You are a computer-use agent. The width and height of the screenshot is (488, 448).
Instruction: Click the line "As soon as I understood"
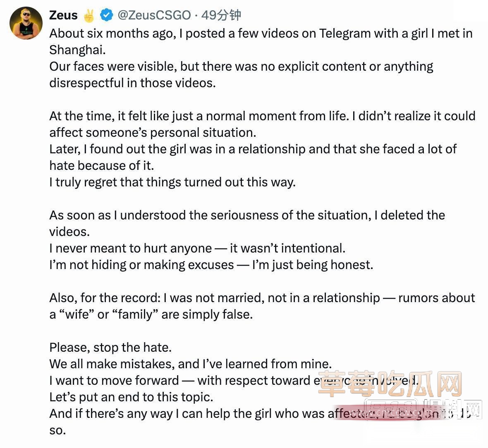click(247, 215)
